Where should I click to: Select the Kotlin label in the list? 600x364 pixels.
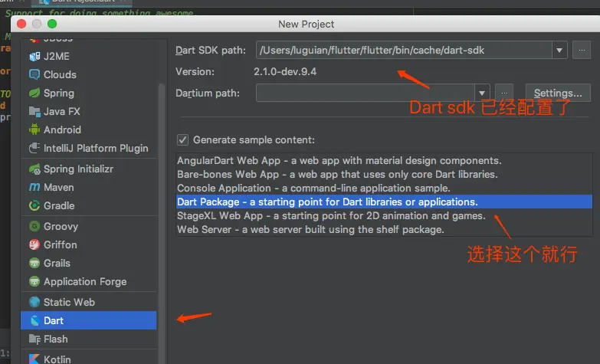point(57,359)
